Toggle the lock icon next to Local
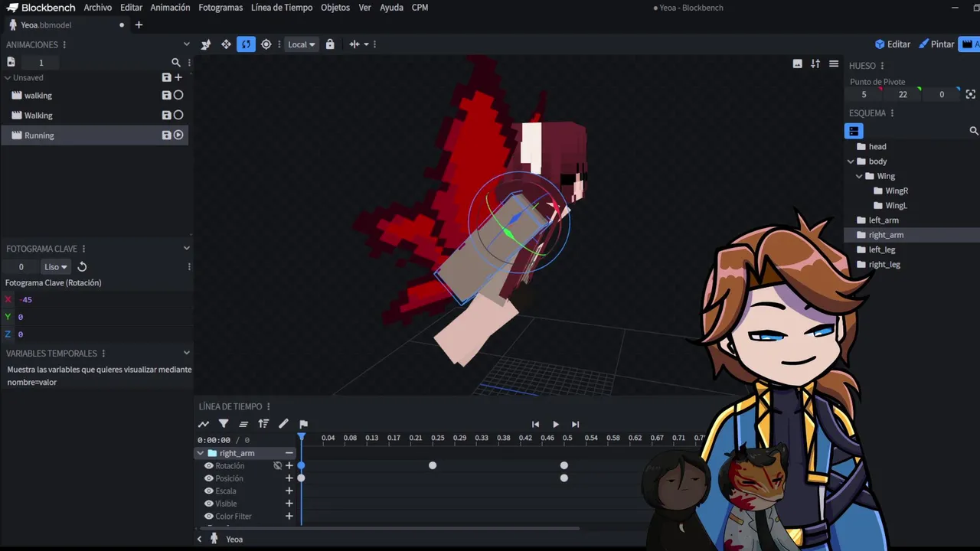This screenshot has width=980, height=551. [330, 44]
